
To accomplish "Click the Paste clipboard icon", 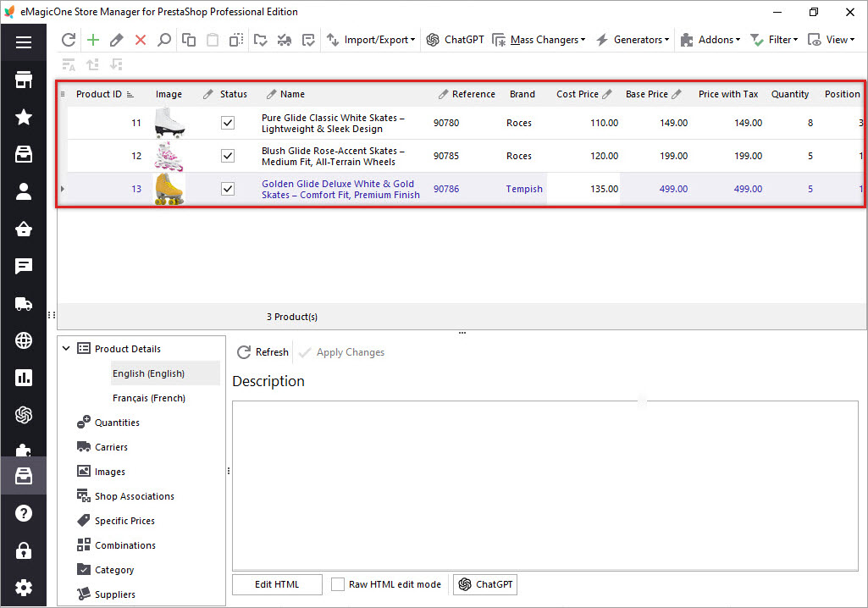I will [x=213, y=40].
